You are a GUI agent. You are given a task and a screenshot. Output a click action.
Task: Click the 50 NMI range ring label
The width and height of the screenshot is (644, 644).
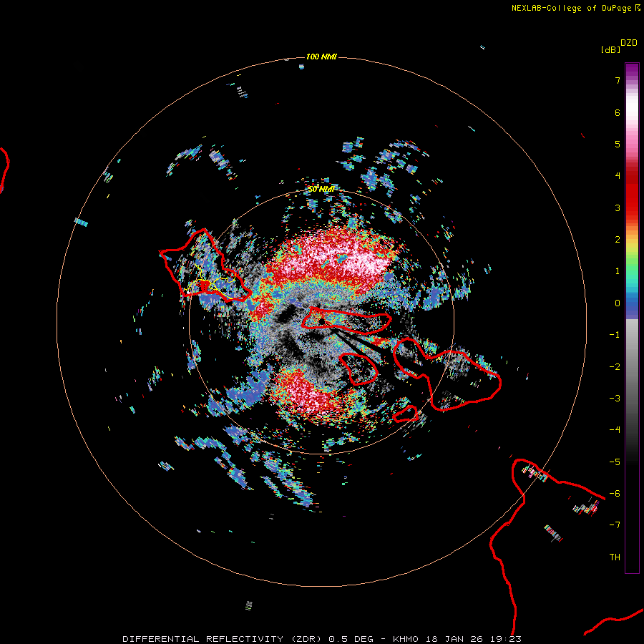point(321,190)
